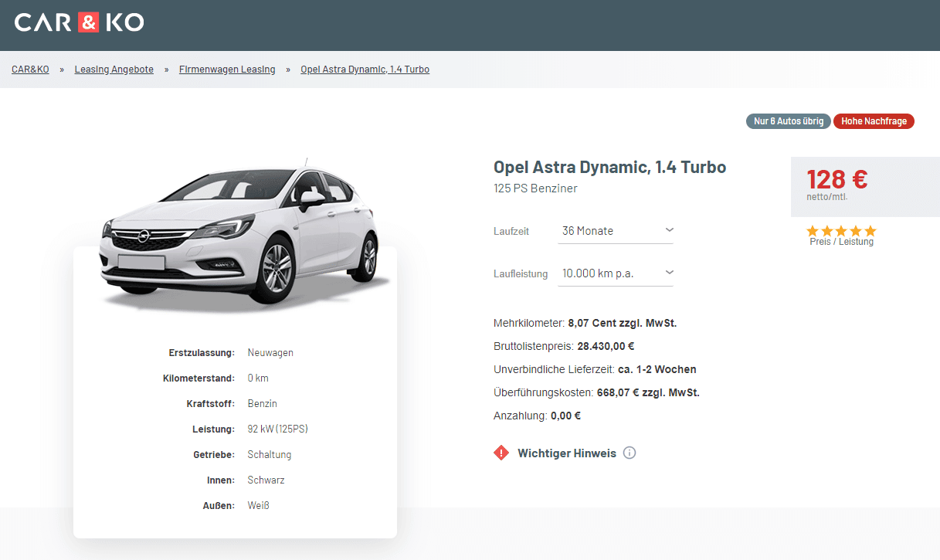
Task: Select the Opel Astra Dynamic, 1.4 Turbo heading
Action: pos(610,168)
